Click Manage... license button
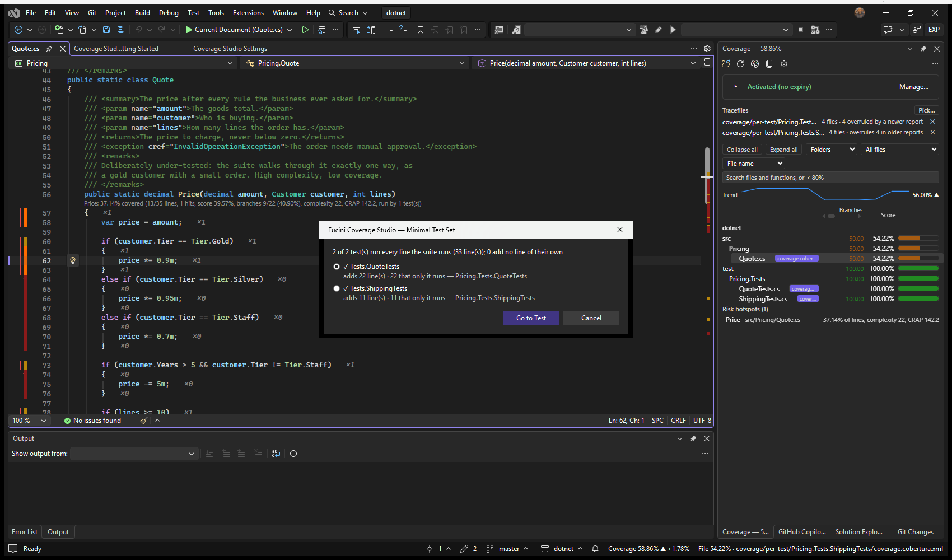This screenshot has width=952, height=560. [914, 87]
